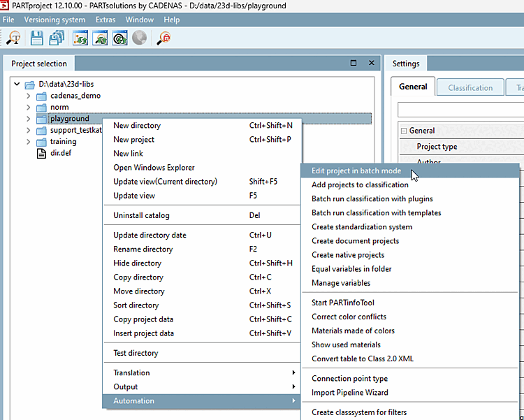Choose Correct color conflicts
The height and width of the screenshot is (420, 524).
[x=410, y=317]
